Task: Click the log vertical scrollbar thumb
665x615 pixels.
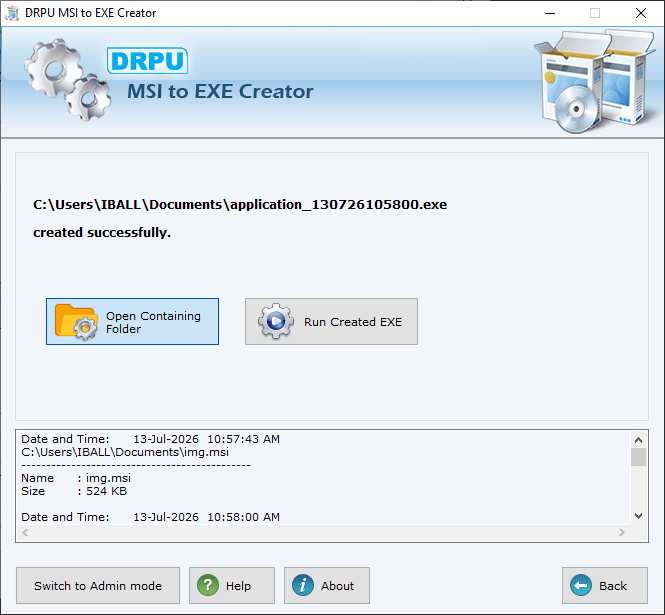Action: tap(638, 457)
